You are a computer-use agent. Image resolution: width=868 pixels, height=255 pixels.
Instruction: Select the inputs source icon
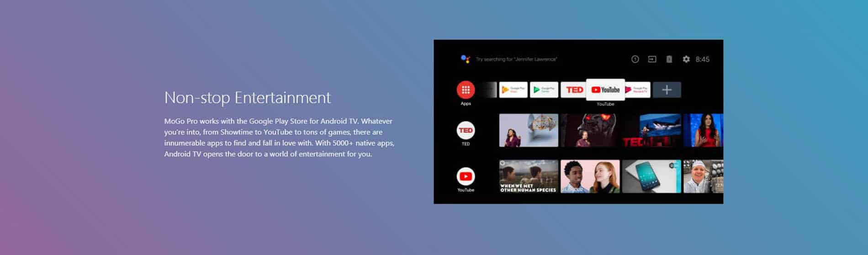coord(652,59)
